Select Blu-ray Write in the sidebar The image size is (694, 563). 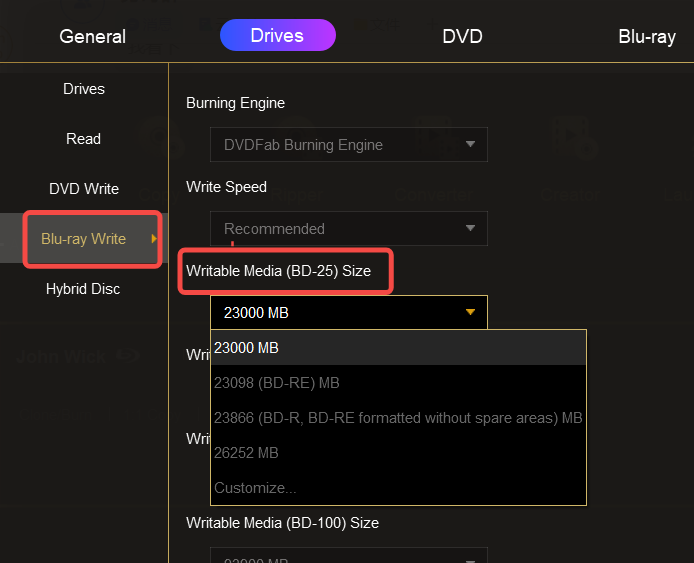tap(84, 239)
